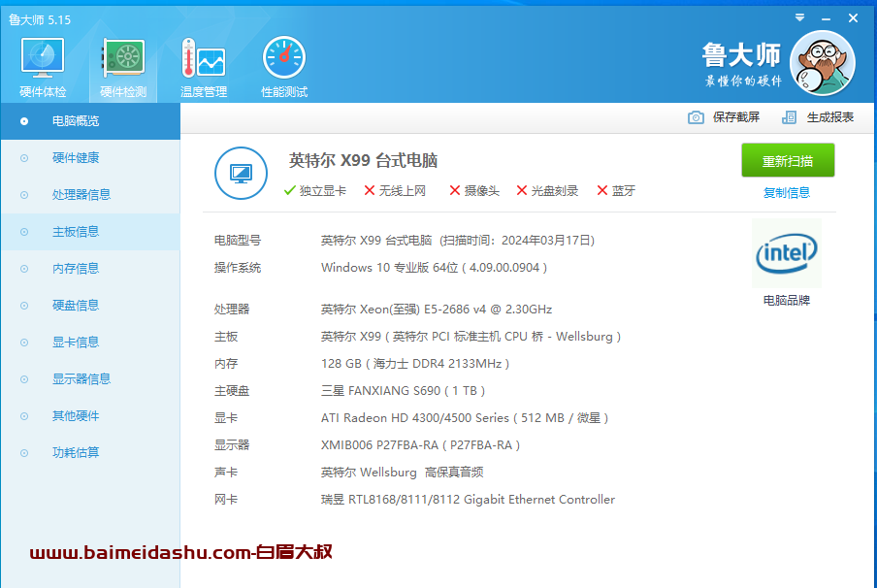
Task: Click the Windows 10 专业版 64位 value
Action: point(434,268)
